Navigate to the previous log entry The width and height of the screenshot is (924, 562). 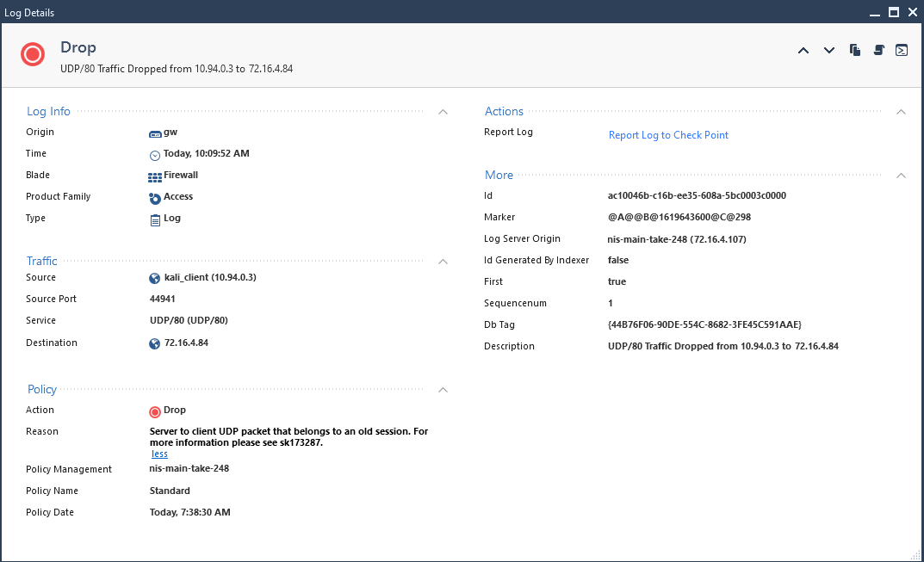click(803, 50)
